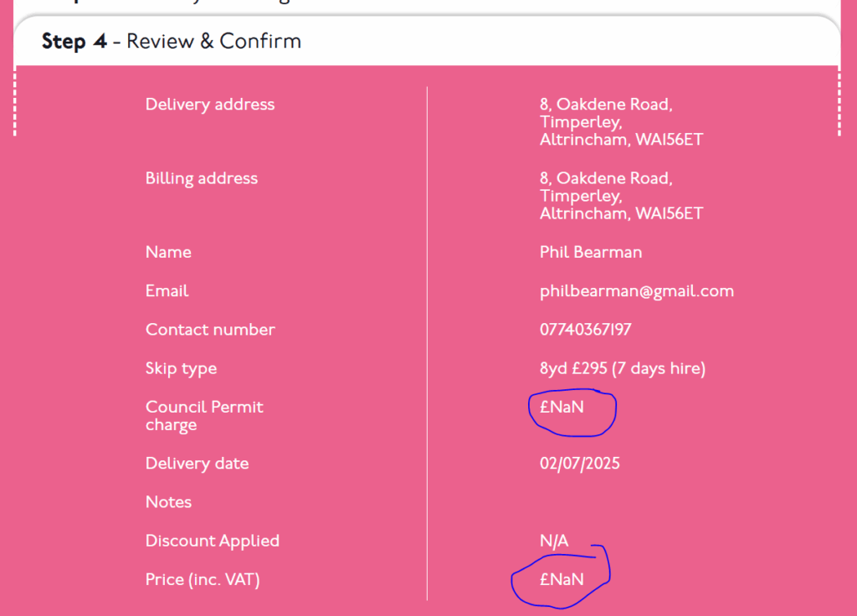The width and height of the screenshot is (857, 616).
Task: Click the Skip type label
Action: coord(181,368)
